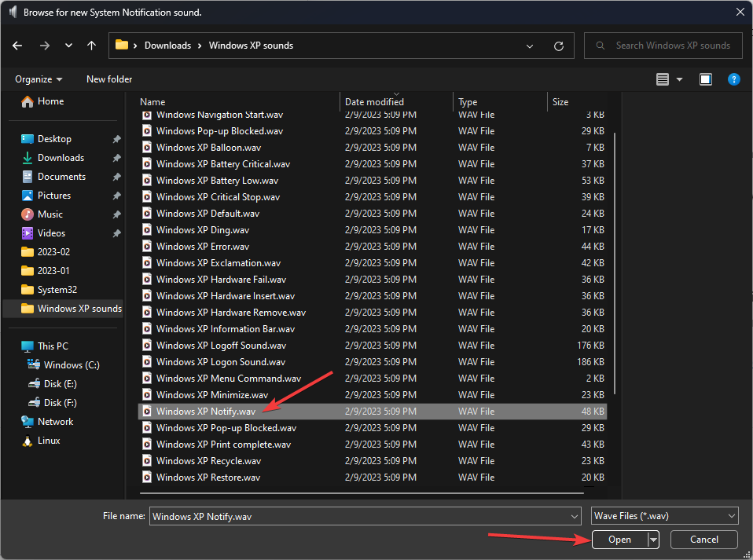Select Windows XP Minimize.wav file icon
Image resolution: width=753 pixels, height=560 pixels.
point(147,395)
